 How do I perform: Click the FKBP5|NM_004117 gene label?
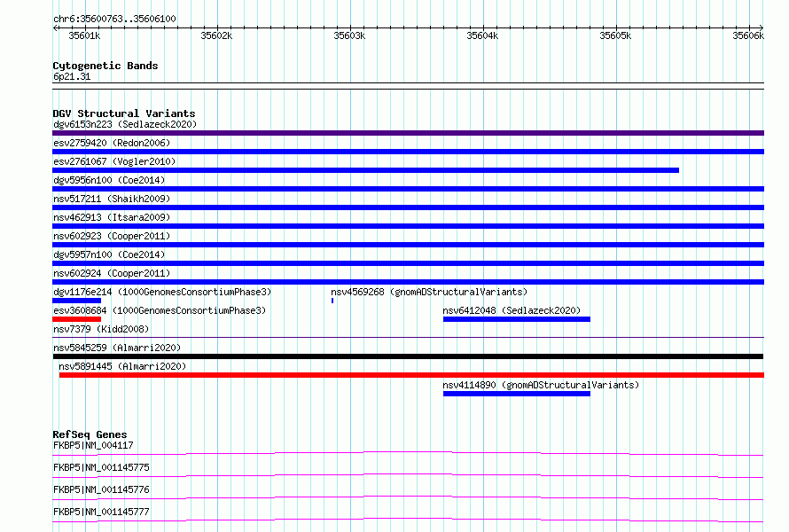coord(93,445)
